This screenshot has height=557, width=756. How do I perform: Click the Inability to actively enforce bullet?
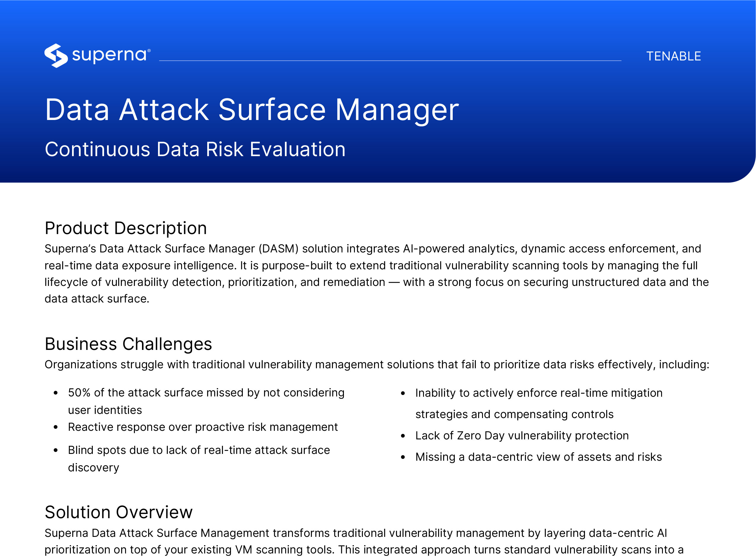tap(538, 393)
